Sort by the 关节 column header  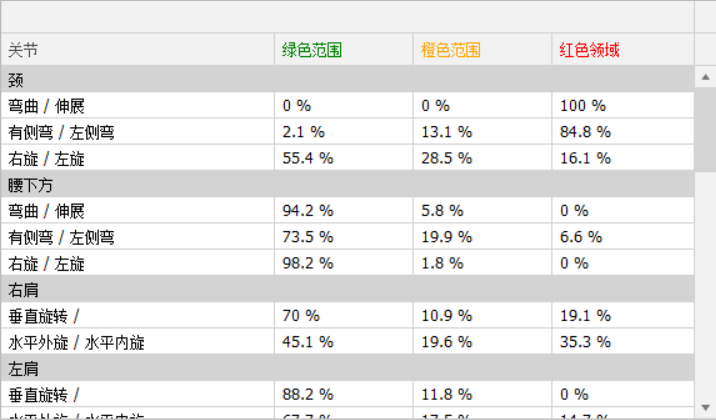point(24,50)
